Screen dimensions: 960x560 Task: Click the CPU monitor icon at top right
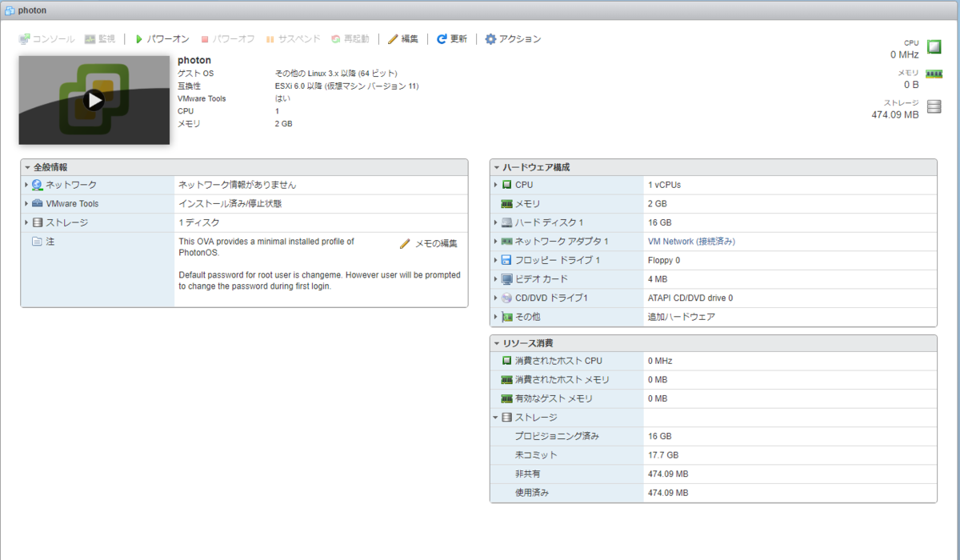point(934,46)
